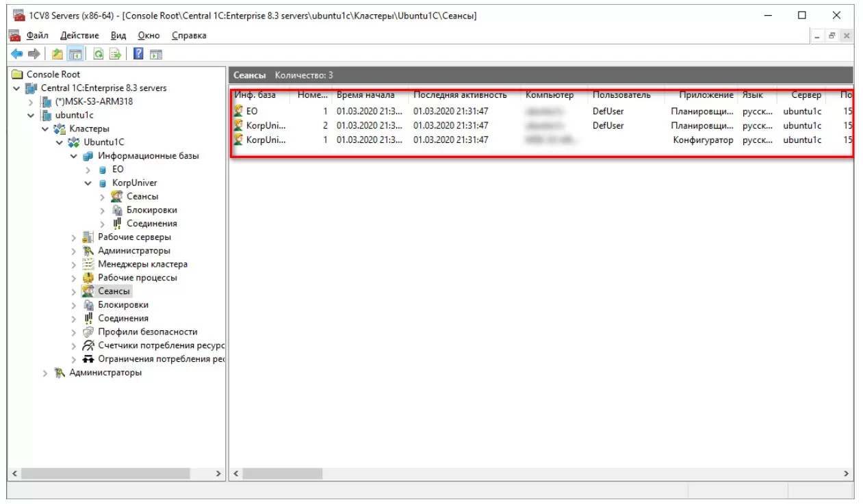Click the KorpUniver infobase icon in tree

103,183
